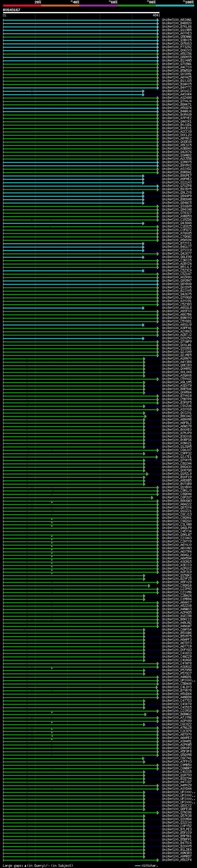Click alignment bar of UniRef100_A8IAN1
The height and width of the screenshot is (868, 197).
click(x=81, y=20)
